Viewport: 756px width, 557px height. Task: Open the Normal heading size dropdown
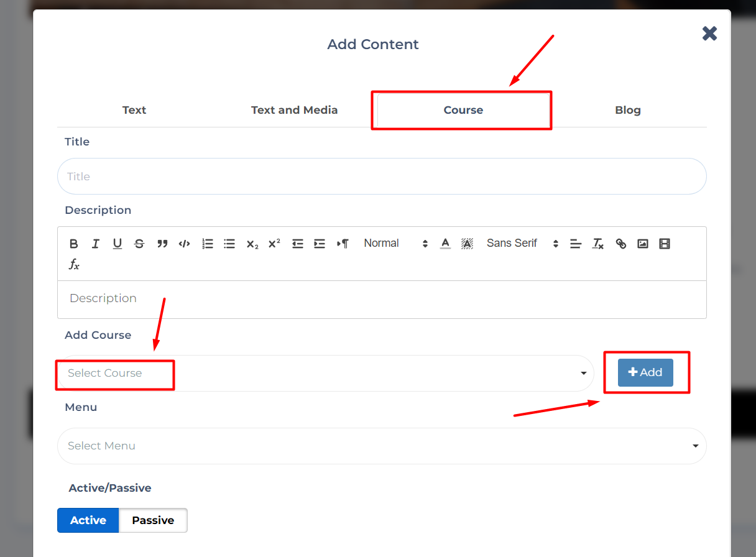tap(395, 244)
